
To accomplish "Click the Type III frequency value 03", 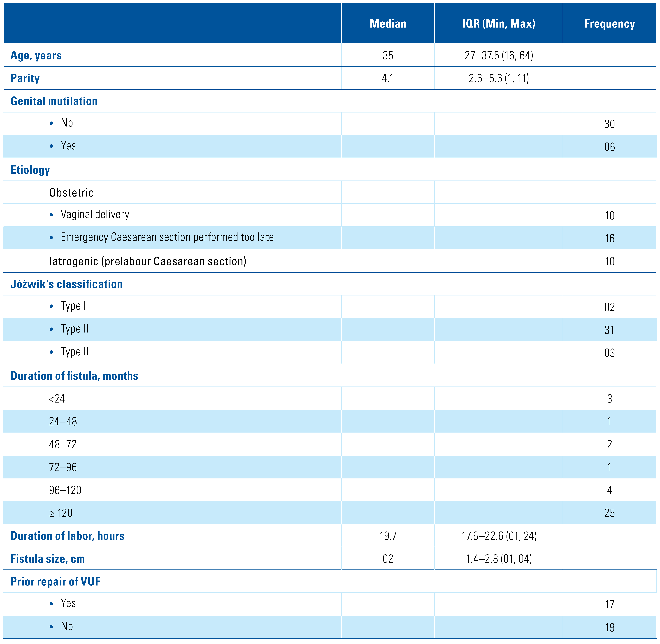I will (609, 353).
